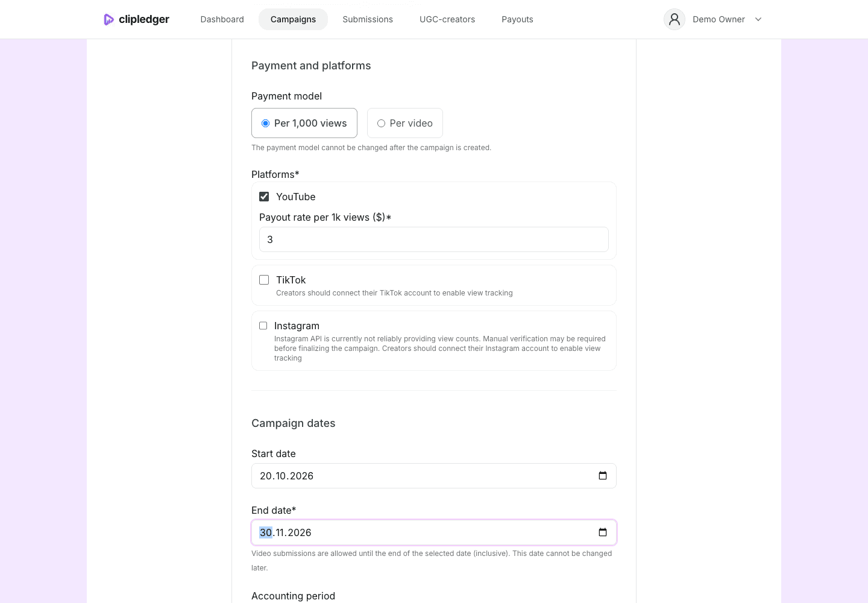Click the TikTok label text

(291, 280)
